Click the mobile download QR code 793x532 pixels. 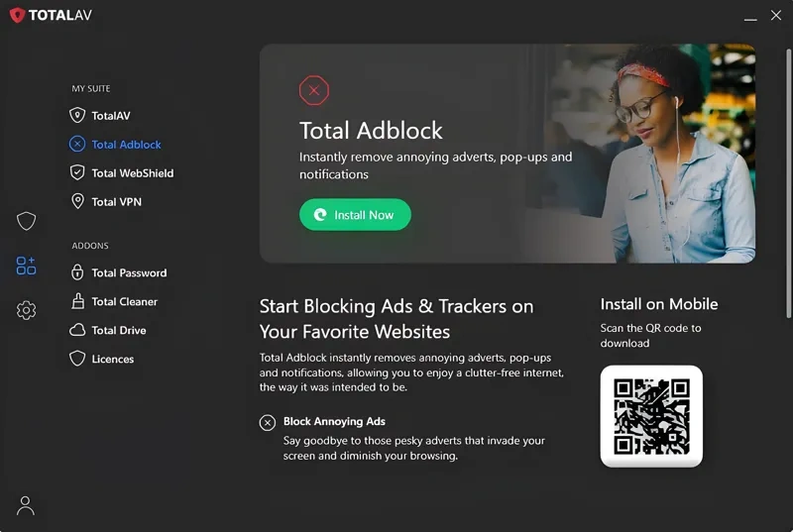[x=651, y=416]
